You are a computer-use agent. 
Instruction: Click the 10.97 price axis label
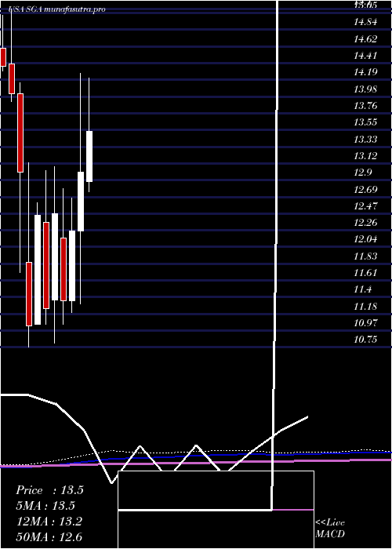365,323
